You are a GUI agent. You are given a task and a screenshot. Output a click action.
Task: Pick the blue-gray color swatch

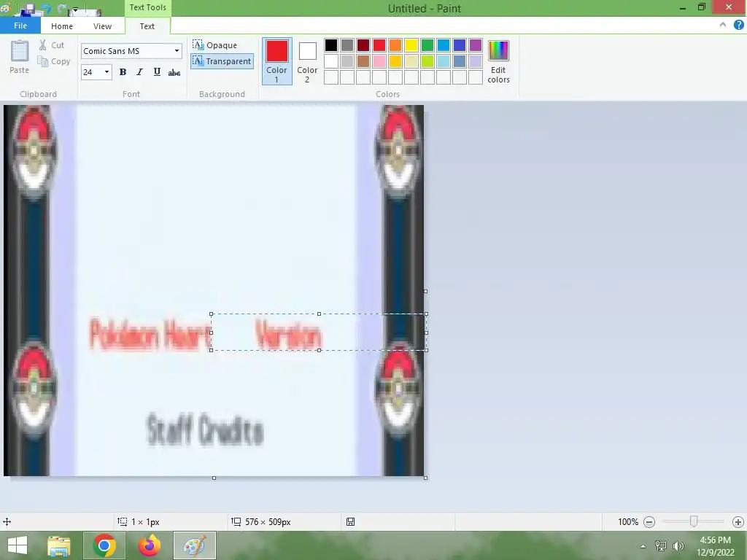pyautogui.click(x=460, y=61)
